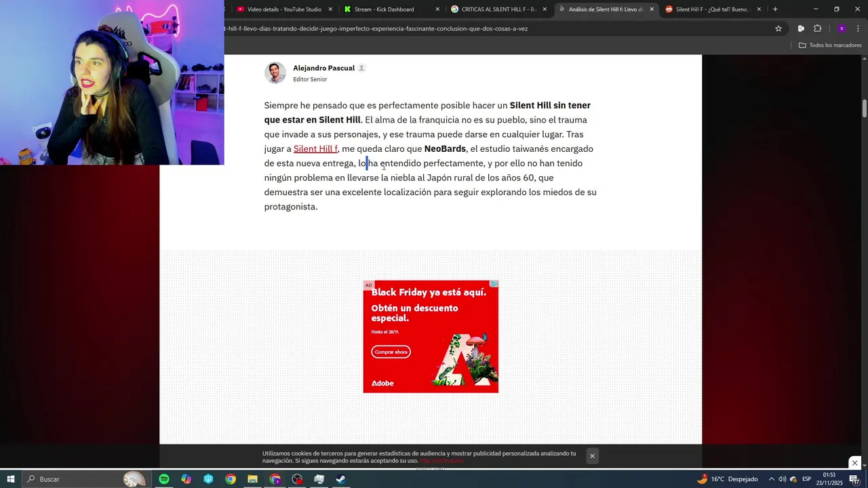The image size is (868, 488).
Task: Open Alejandro Pascual author profile
Action: pos(323,68)
